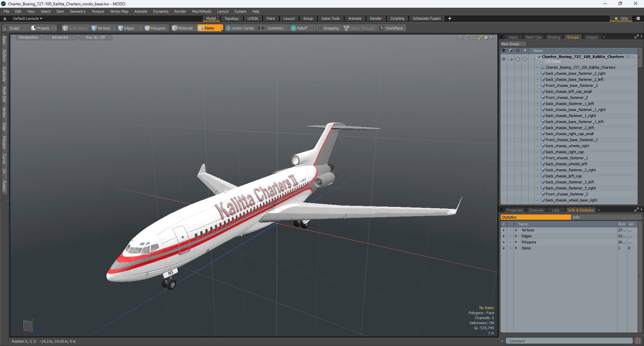Click the Name column header in Groups
The image size is (644, 346).
[x=584, y=51]
